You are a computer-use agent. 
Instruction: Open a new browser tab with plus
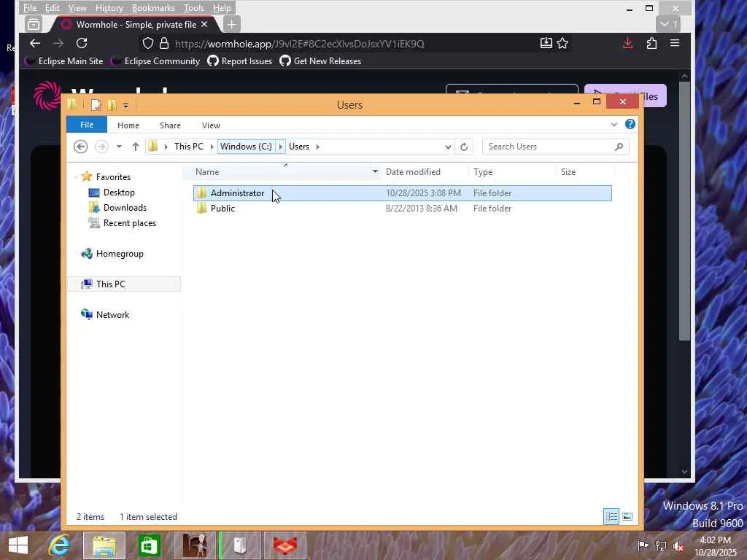(231, 24)
